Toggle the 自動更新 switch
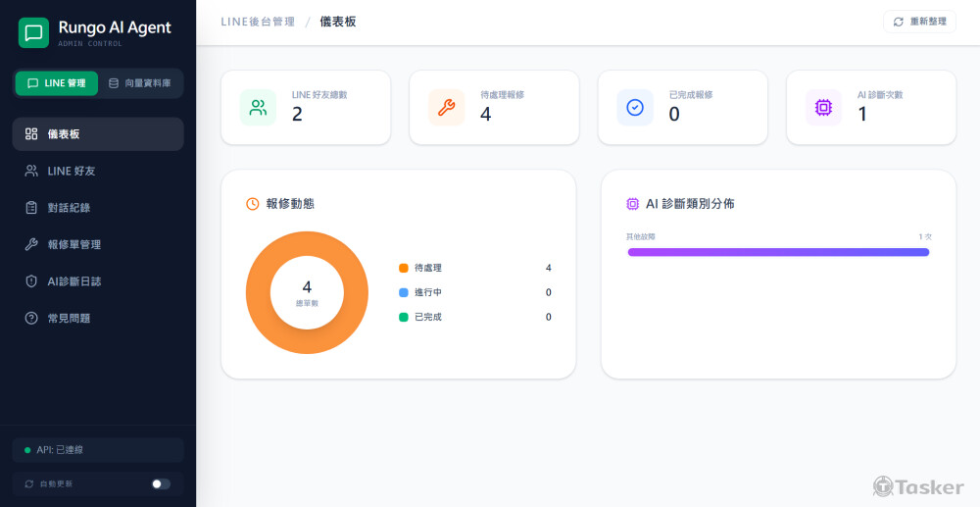 click(161, 483)
